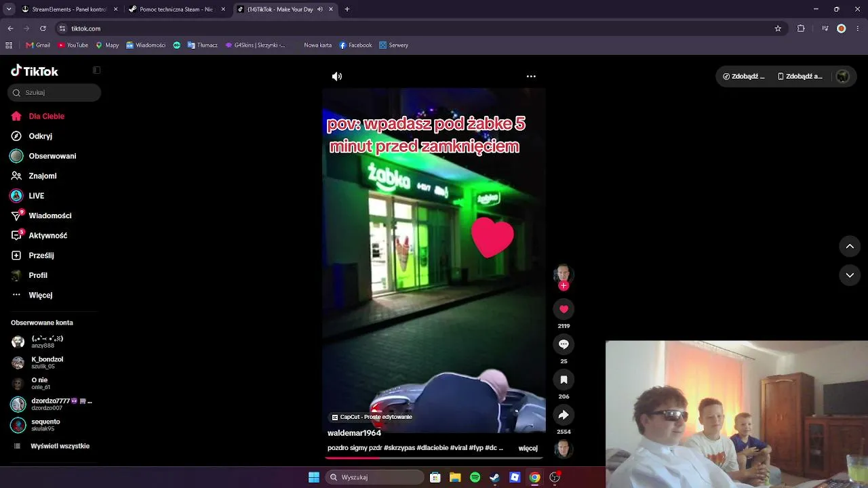Open the video's three-dot options menu
The image size is (868, 488).
[531, 77]
